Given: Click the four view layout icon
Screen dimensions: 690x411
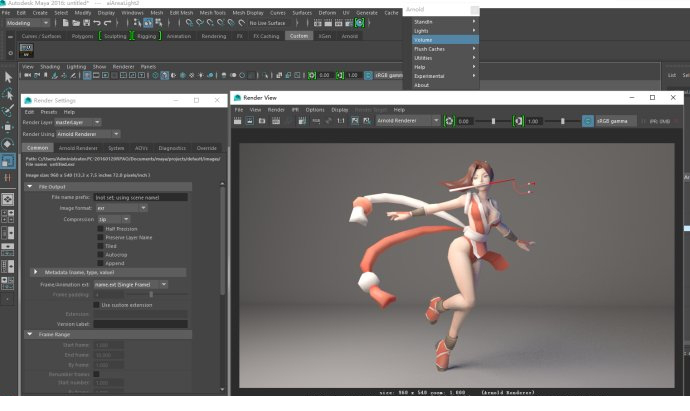Looking at the screenshot, I should (7, 217).
